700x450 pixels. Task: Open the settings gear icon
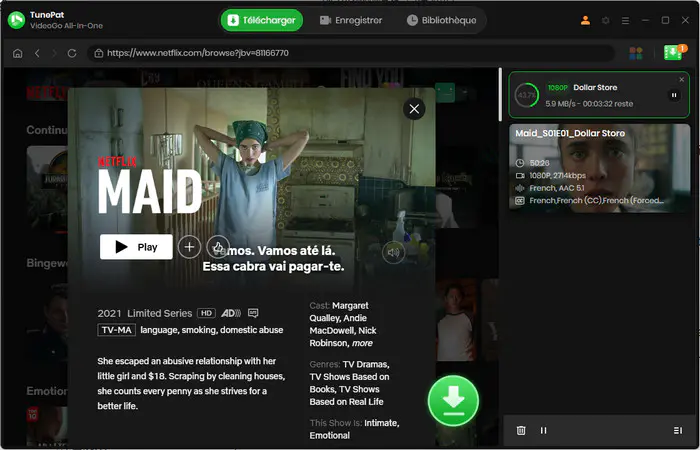tap(605, 21)
